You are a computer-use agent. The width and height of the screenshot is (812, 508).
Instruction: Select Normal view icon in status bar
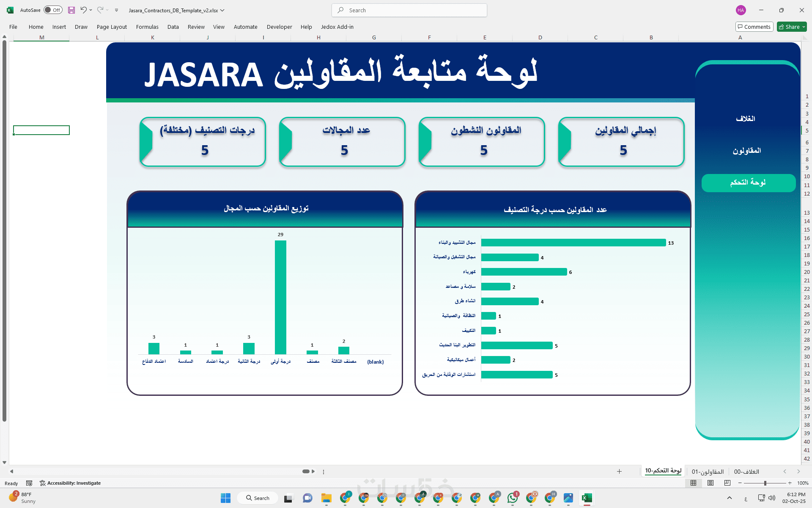coord(694,483)
